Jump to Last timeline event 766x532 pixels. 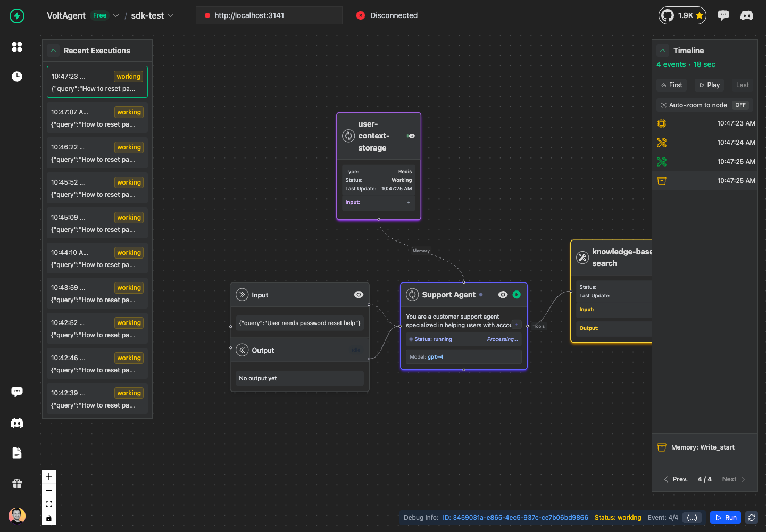[x=743, y=85]
